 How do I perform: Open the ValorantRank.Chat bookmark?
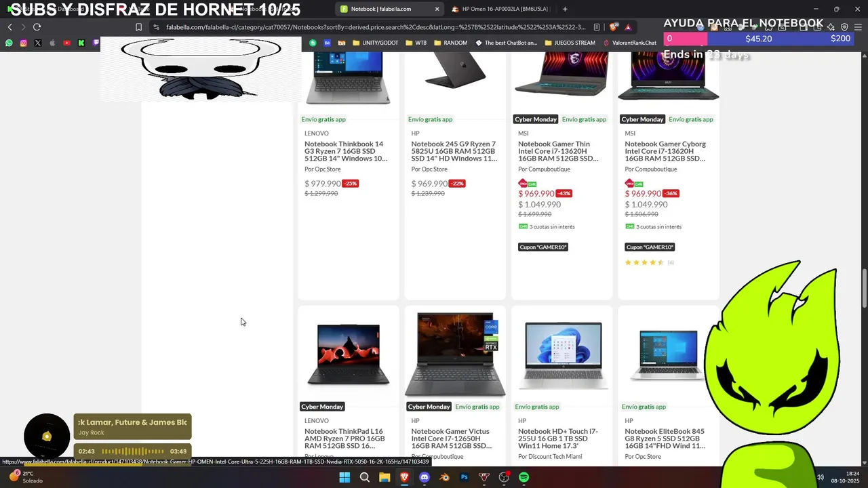point(629,43)
